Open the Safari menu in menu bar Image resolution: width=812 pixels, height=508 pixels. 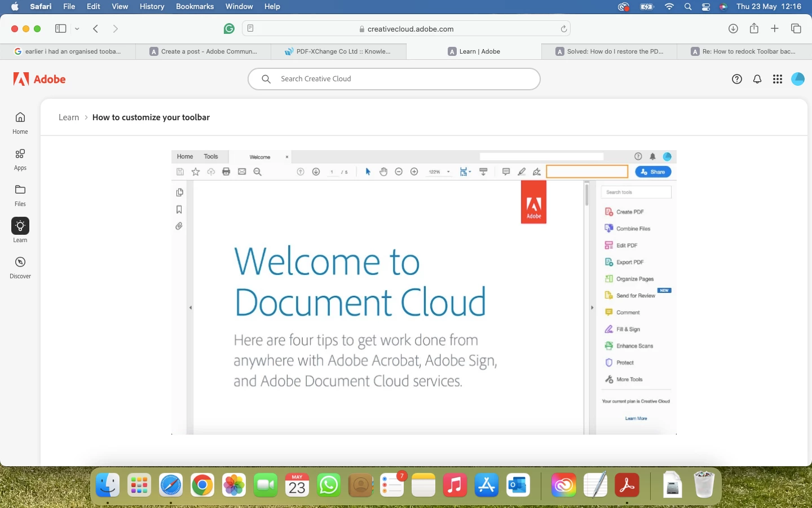point(40,6)
